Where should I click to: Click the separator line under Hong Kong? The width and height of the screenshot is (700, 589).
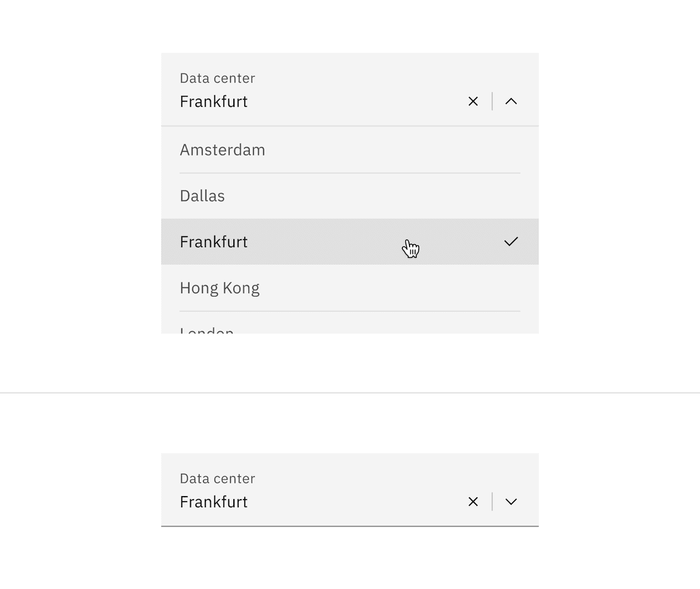click(349, 311)
